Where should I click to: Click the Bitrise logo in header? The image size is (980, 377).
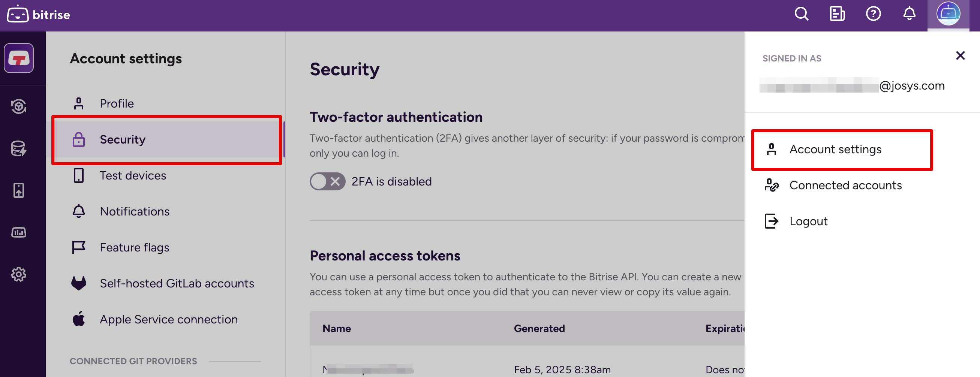point(38,15)
